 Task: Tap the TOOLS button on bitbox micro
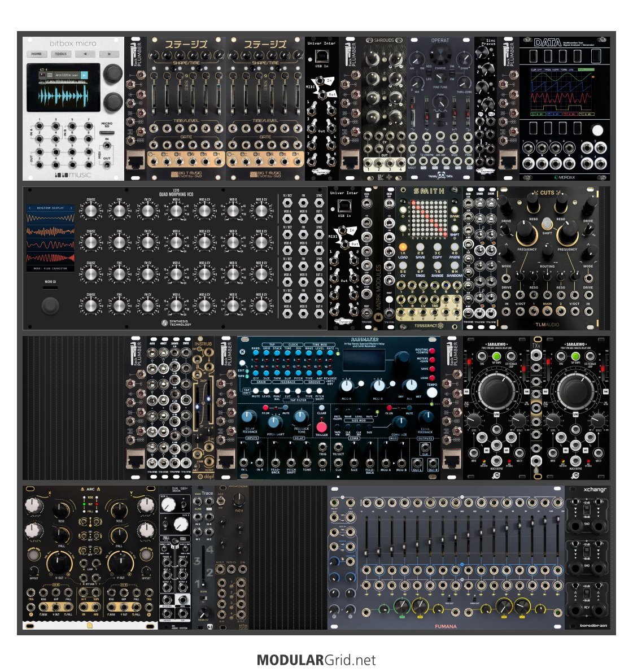point(60,54)
